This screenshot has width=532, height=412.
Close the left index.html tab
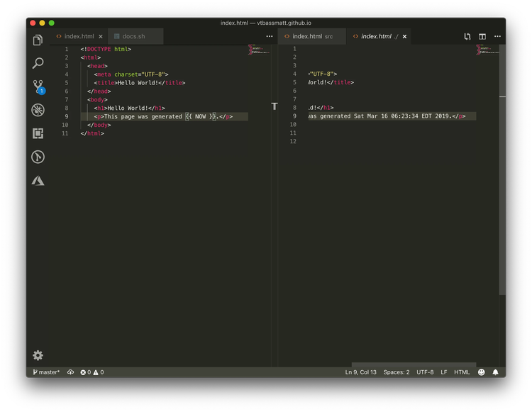[101, 37]
